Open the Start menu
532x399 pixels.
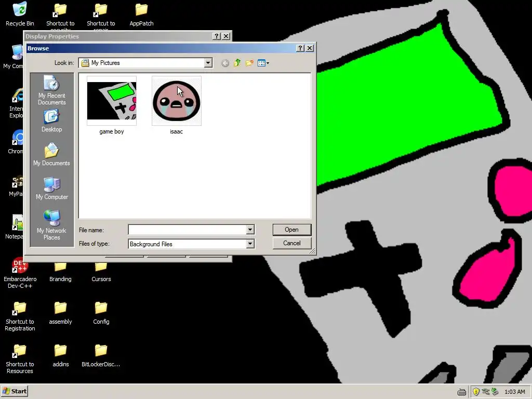pyautogui.click(x=14, y=391)
